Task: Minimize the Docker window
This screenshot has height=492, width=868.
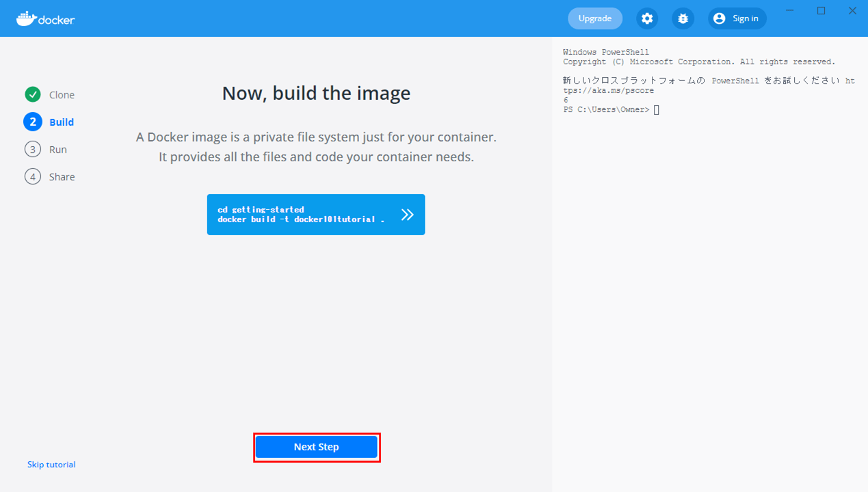Action: 790,10
